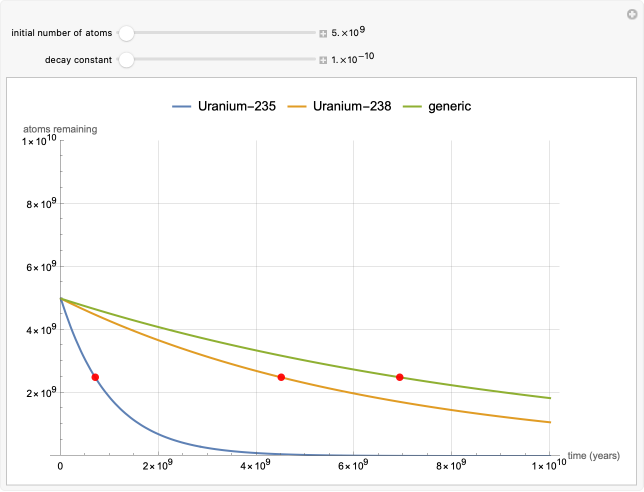The height and width of the screenshot is (492, 644).
Task: Click the "decay constant" label text
Action: pyautogui.click(x=78, y=60)
